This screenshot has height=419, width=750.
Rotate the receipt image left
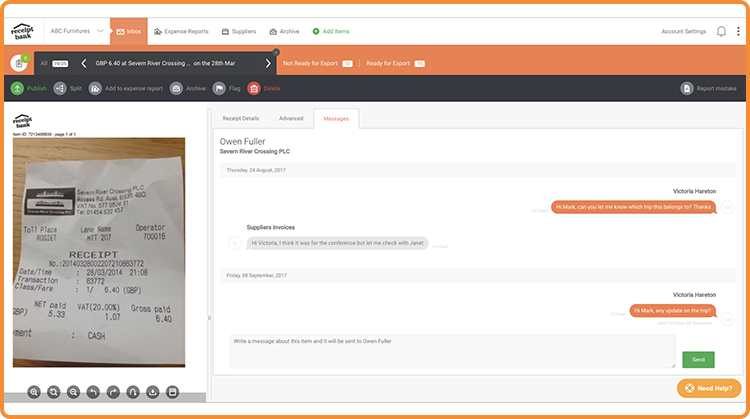(93, 392)
